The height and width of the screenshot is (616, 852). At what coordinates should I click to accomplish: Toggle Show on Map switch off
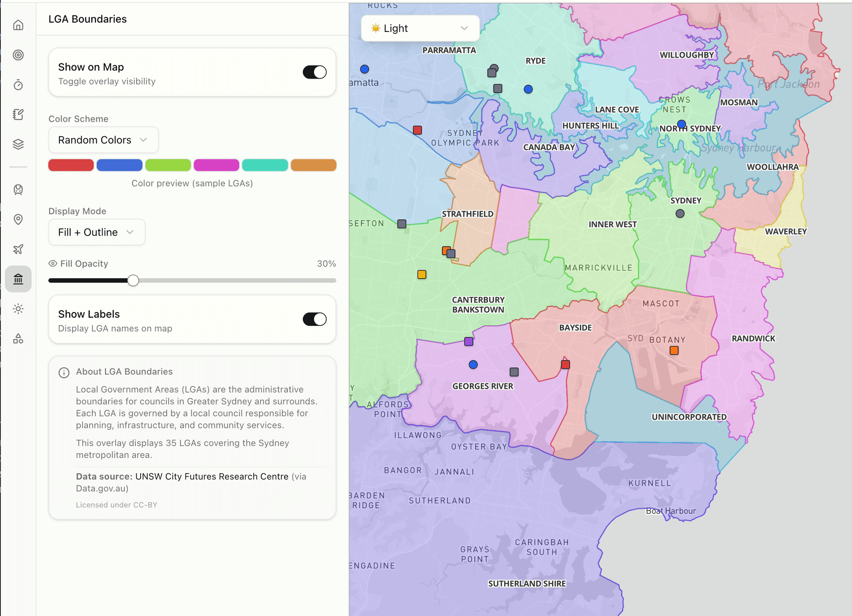click(x=314, y=72)
